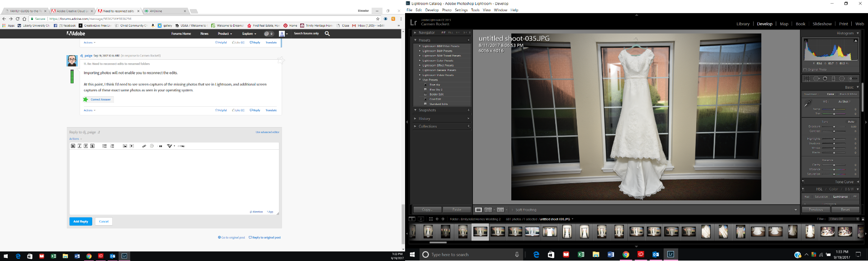Switch to the Library module
The width and height of the screenshot is (868, 261).
point(743,24)
